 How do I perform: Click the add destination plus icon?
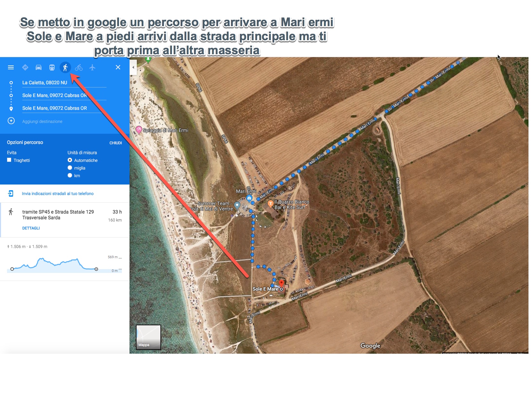[11, 121]
